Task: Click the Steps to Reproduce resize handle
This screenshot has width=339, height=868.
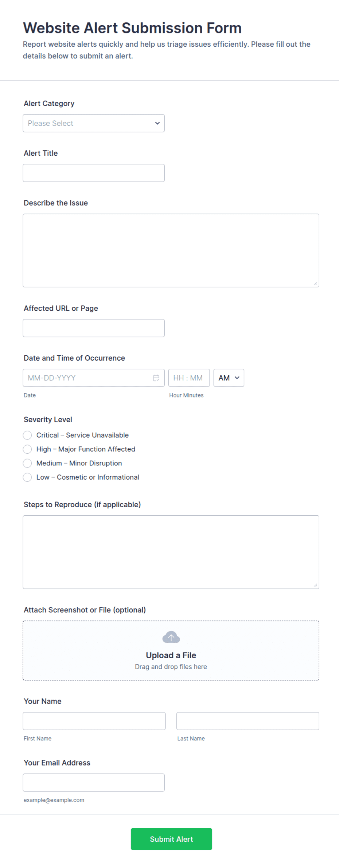Action: (x=315, y=585)
